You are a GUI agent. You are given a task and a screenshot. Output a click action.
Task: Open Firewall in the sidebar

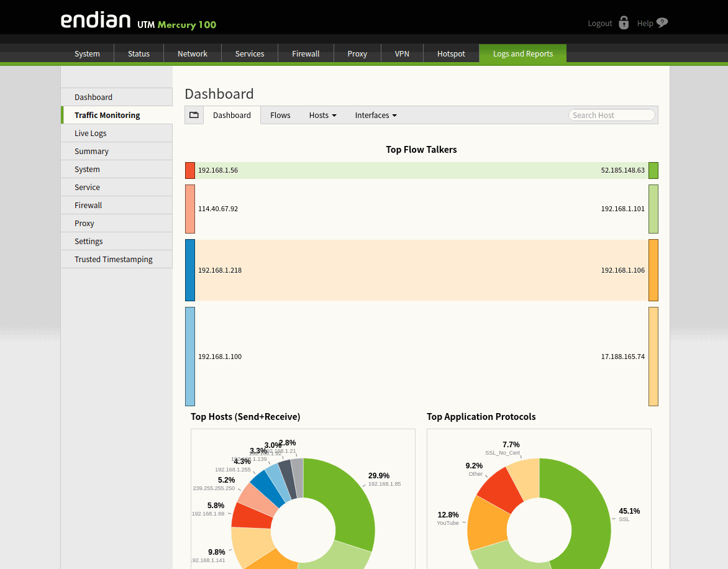click(x=117, y=205)
